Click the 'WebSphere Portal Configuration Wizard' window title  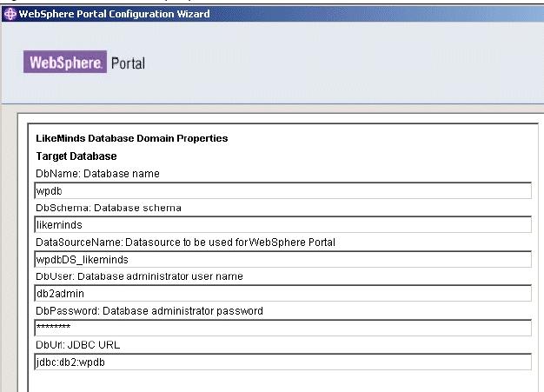114,14
